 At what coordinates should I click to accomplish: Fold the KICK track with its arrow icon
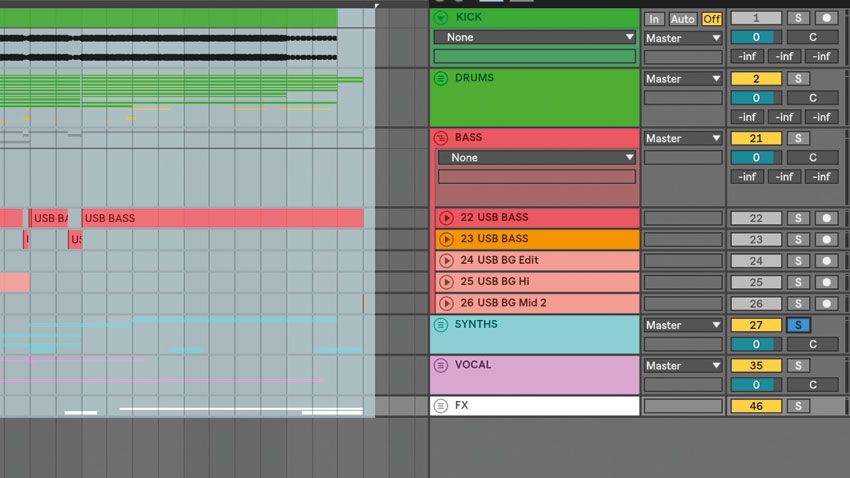click(441, 18)
